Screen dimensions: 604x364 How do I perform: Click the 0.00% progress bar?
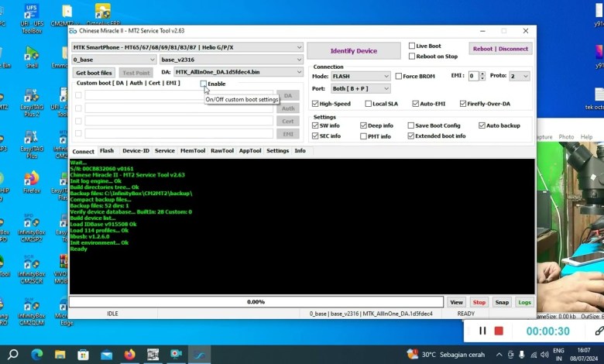pyautogui.click(x=256, y=302)
